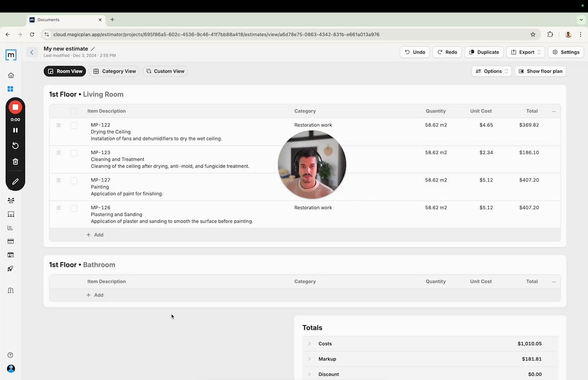588x380 pixels.
Task: Check the MP-127 Painting checkbox
Action: point(74,181)
